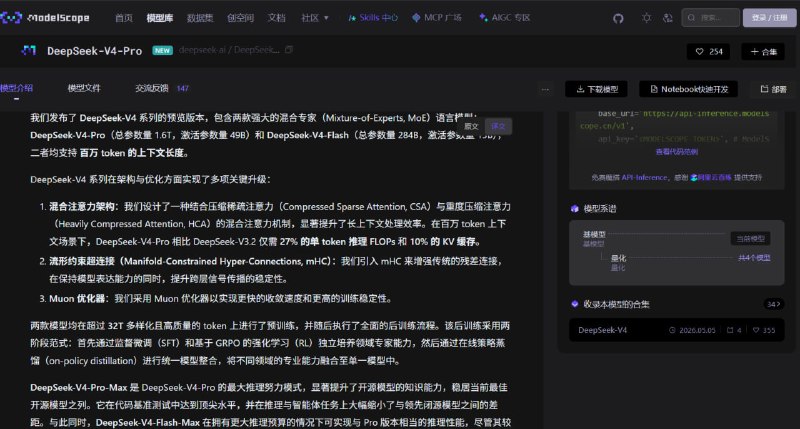Open the 阿里云百炼 link
Screen dimensions: 800x429
[x=711, y=178]
